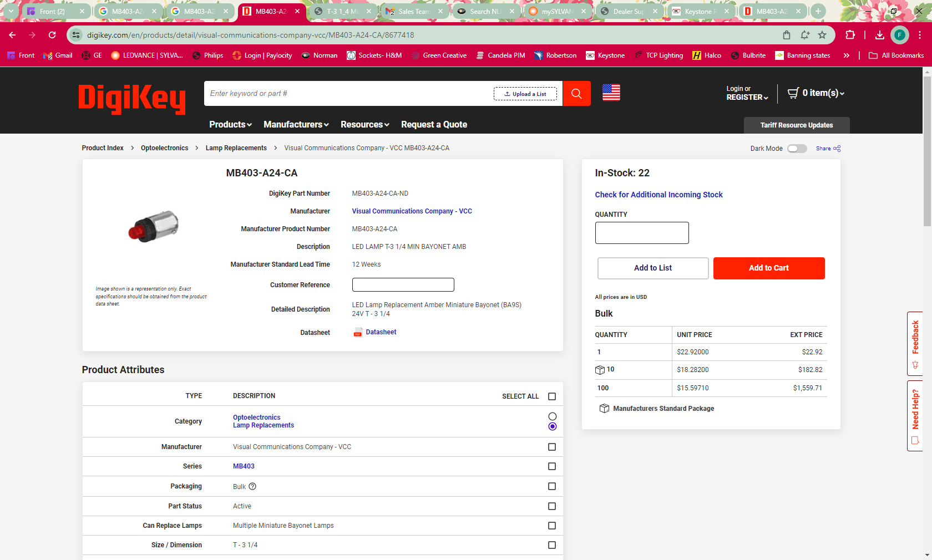Screen dimensions: 932x560
Task: Toggle the Dark Mode switch
Action: 797,149
